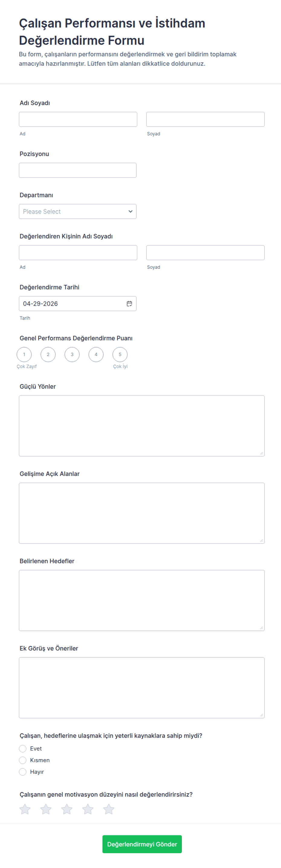281x868 pixels.
Task: Rate motivation with the fourth star
Action: tap(88, 809)
